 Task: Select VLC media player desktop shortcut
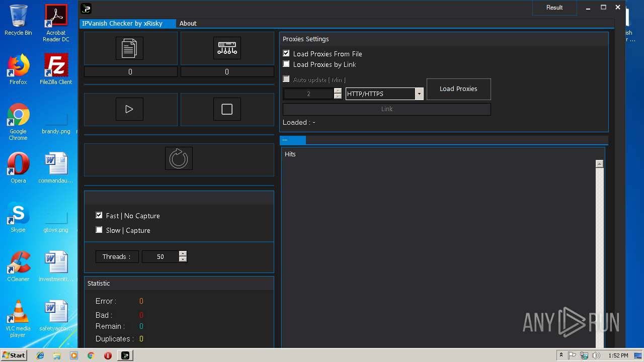pos(18,319)
